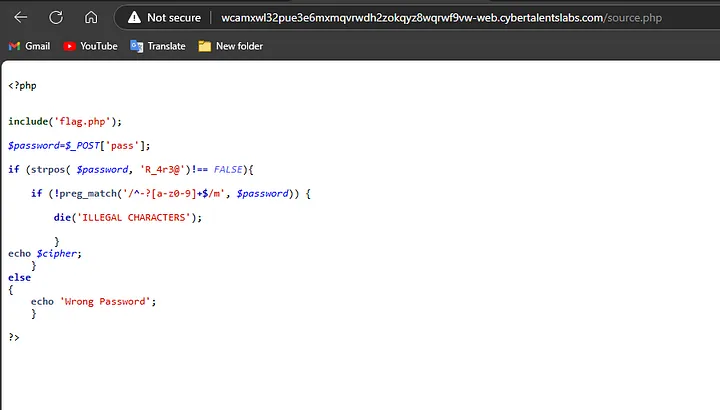Click the $password=$_POST['pass'] line

tap(79, 146)
